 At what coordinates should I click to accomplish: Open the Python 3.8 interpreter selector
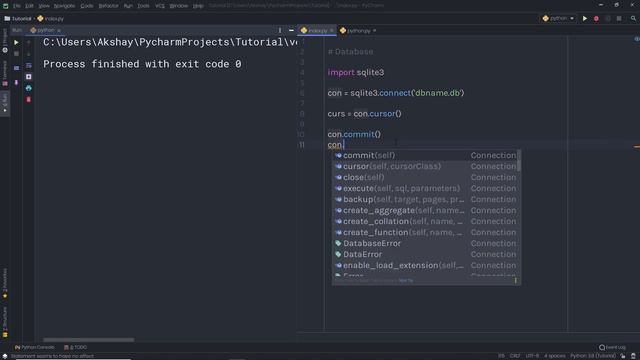[x=593, y=356]
